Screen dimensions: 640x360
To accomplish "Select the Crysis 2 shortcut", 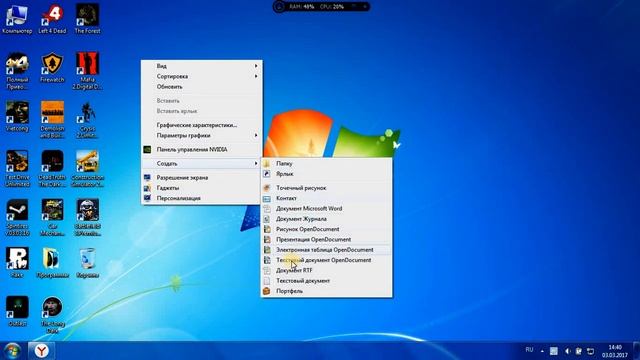I will [x=87, y=120].
